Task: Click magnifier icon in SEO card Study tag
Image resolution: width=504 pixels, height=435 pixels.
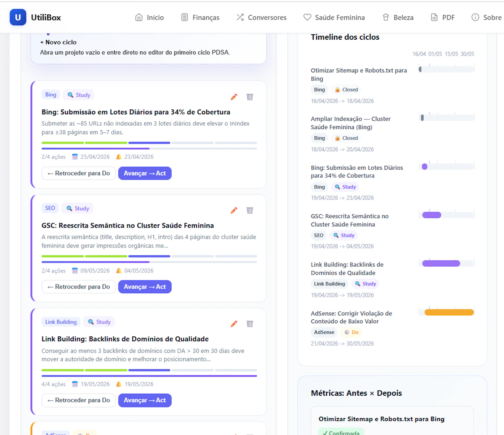Action: point(69,208)
